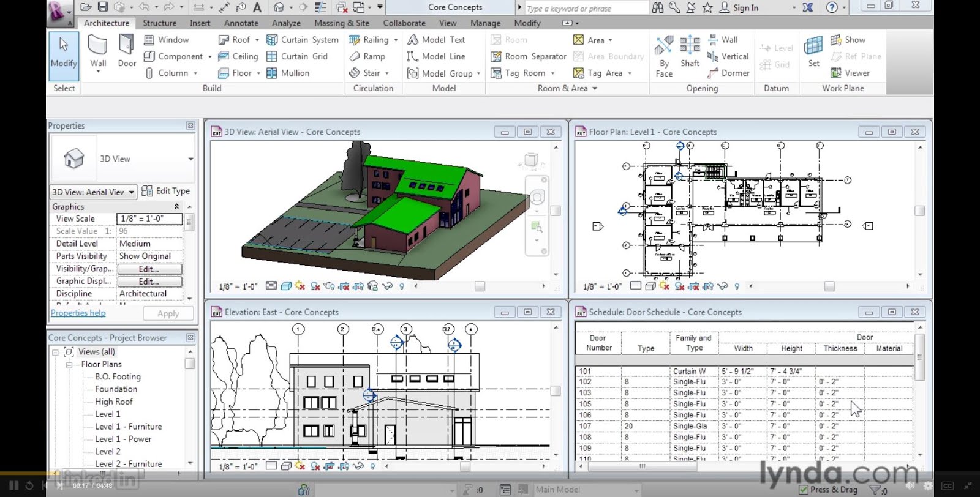This screenshot has height=497, width=980.
Task: Click the View Scale value field
Action: tap(149, 219)
